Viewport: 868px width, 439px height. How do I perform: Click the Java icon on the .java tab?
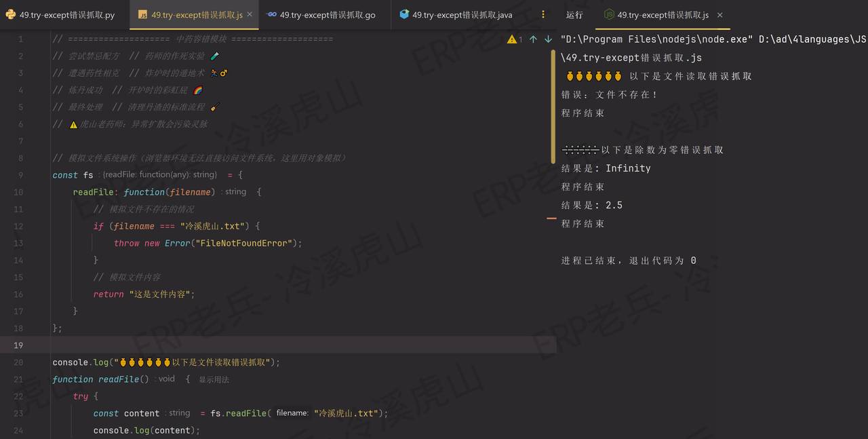click(x=403, y=14)
